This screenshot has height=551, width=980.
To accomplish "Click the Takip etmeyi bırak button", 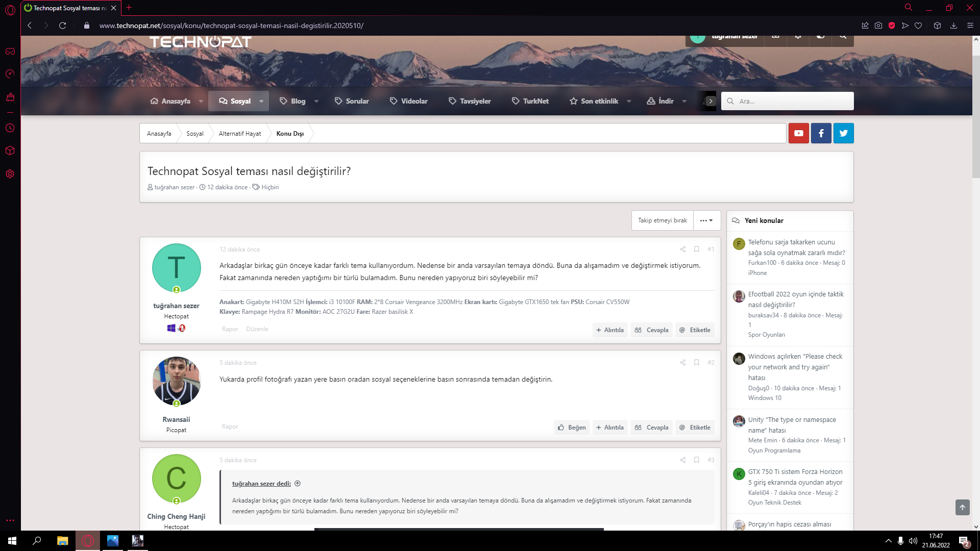I will tap(663, 220).
